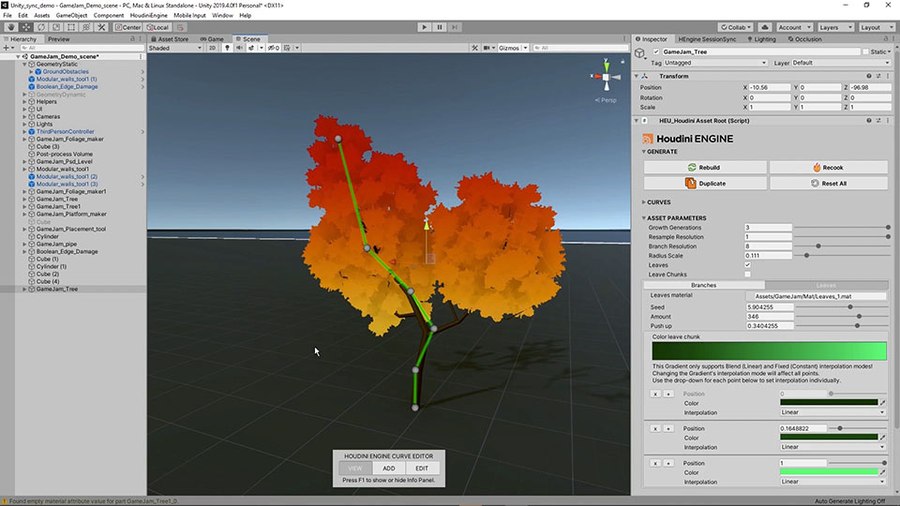Open the HoudiniEngine menu
The height and width of the screenshot is (506, 900).
point(148,15)
